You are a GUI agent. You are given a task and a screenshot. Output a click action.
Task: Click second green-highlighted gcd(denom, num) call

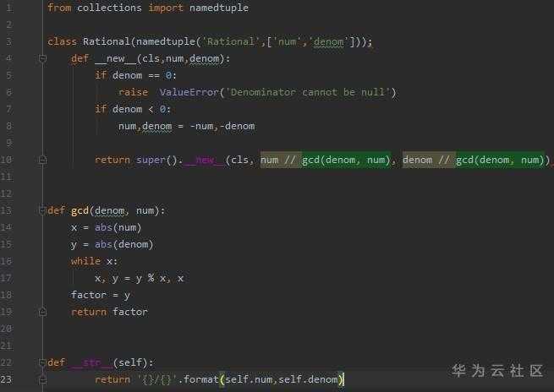[x=500, y=160]
